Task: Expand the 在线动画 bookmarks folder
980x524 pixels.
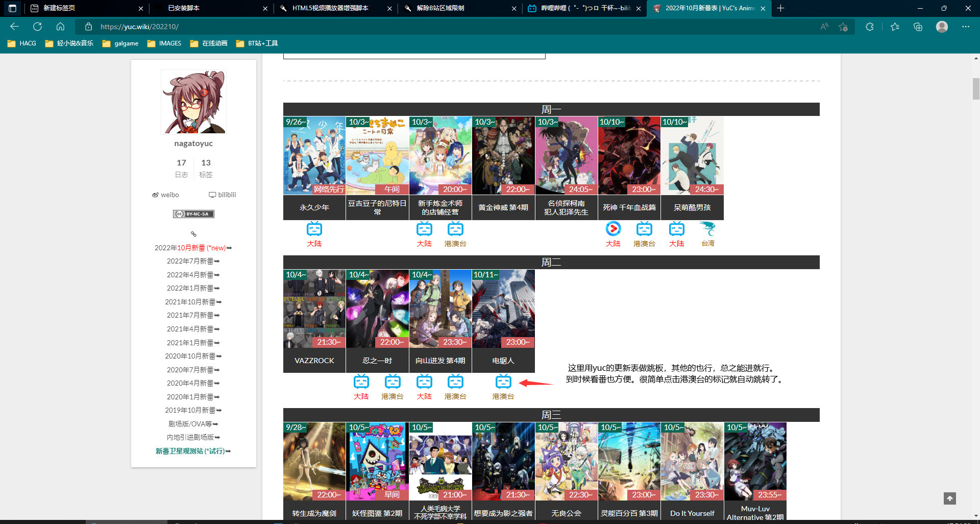Action: pyautogui.click(x=209, y=43)
